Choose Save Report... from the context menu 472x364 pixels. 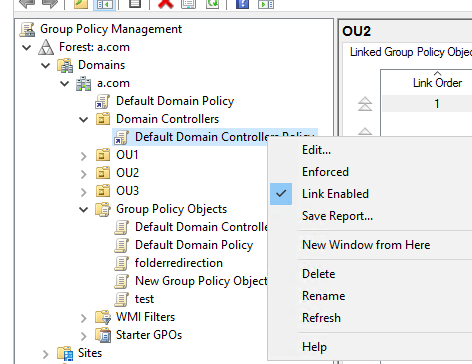(x=337, y=216)
